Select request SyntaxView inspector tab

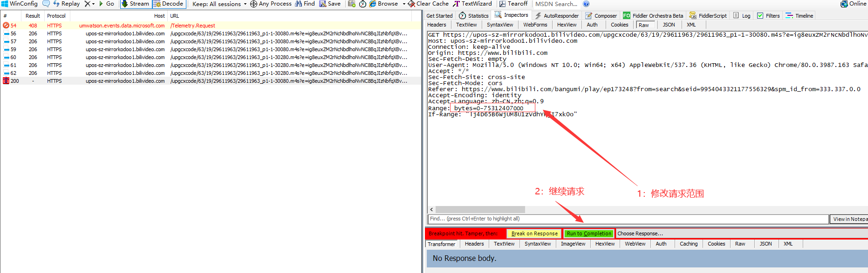[500, 25]
